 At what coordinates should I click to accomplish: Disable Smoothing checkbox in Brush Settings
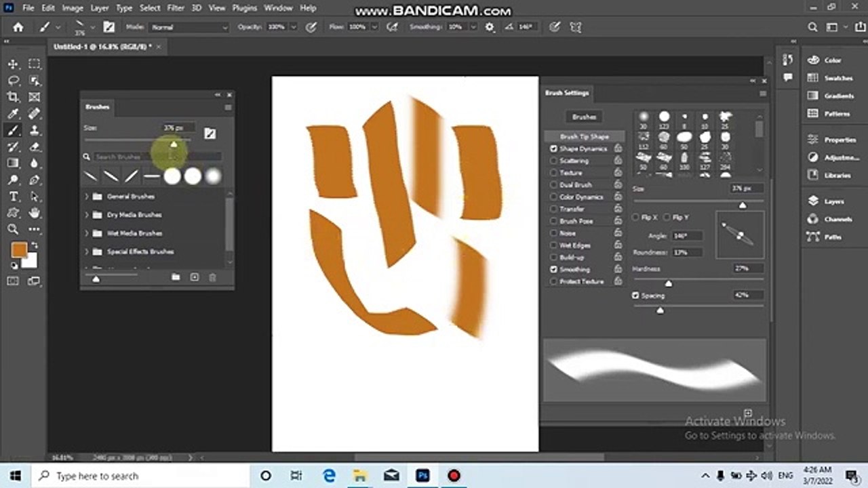coord(553,269)
